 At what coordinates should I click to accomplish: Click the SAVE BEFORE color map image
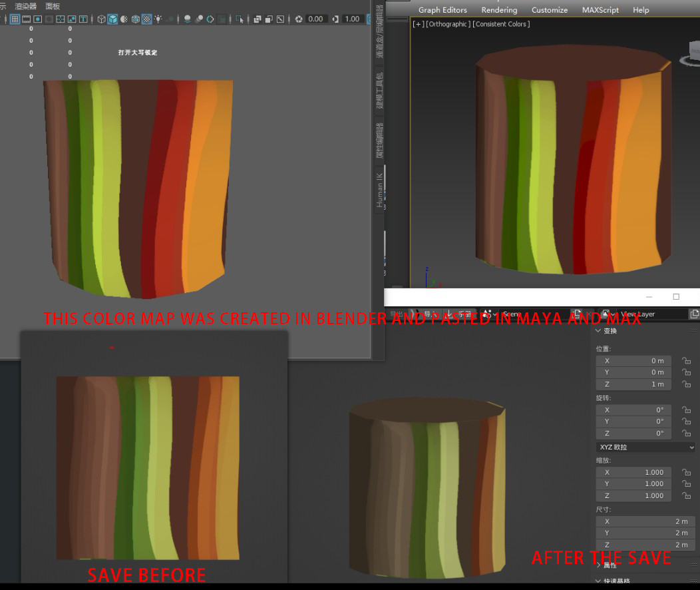point(148,468)
